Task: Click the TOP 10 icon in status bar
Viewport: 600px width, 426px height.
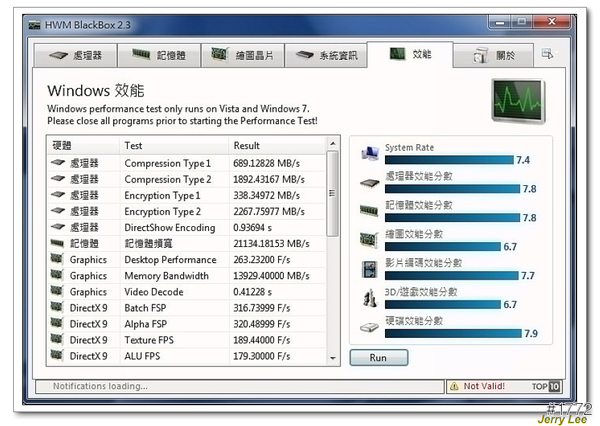Action: (546, 386)
